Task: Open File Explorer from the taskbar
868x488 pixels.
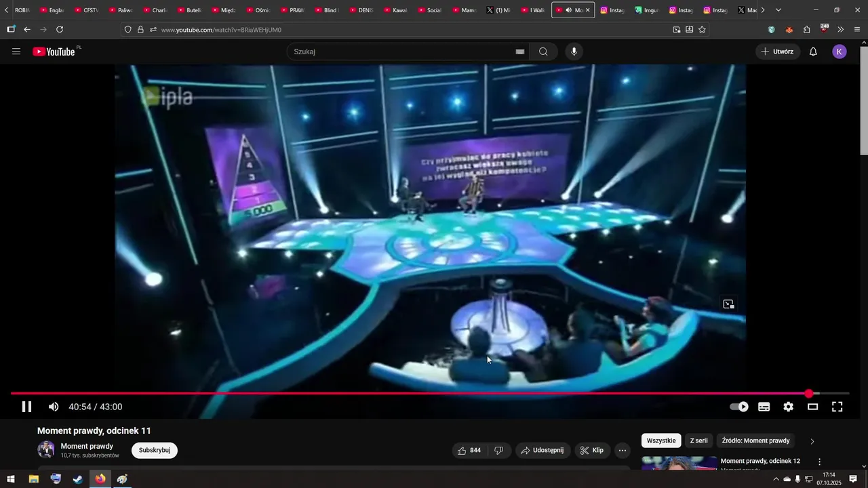Action: point(33,479)
